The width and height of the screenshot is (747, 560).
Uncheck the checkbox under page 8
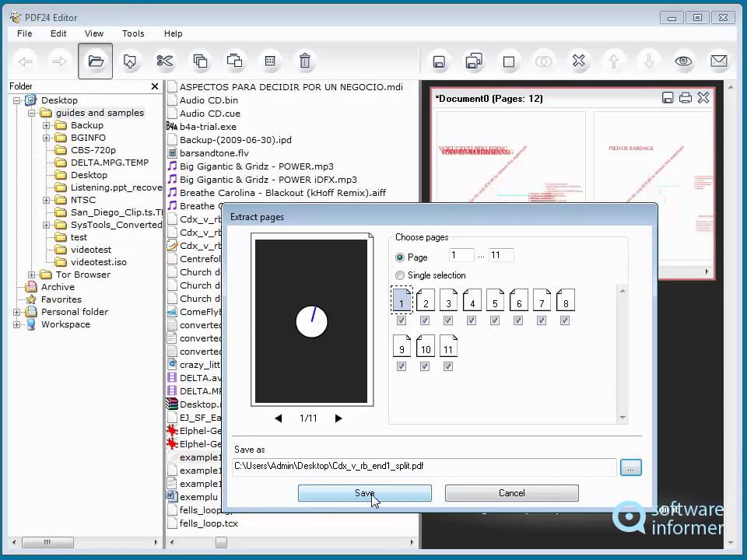565,320
